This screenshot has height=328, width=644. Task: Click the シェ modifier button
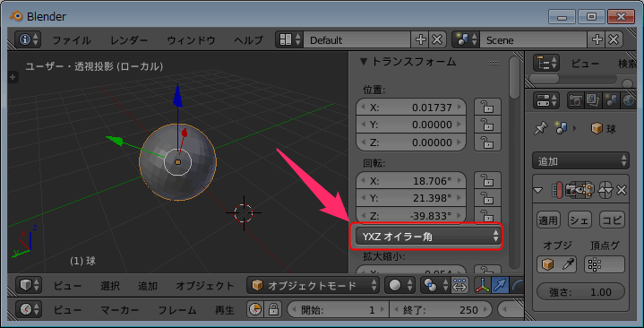point(580,220)
